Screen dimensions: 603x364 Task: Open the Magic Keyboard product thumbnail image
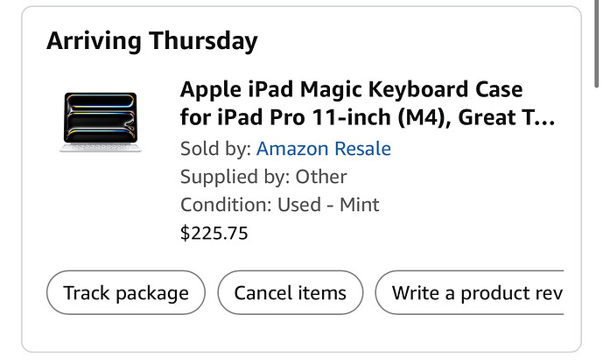98,120
